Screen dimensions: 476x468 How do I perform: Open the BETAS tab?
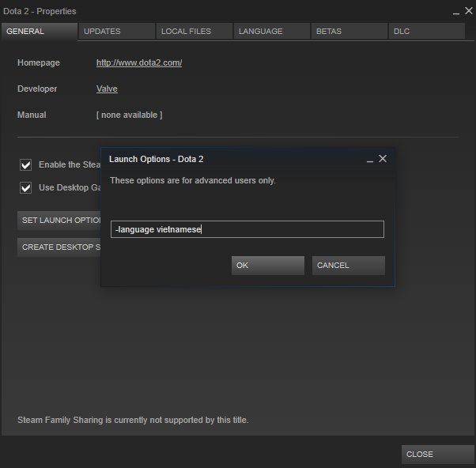[349, 32]
